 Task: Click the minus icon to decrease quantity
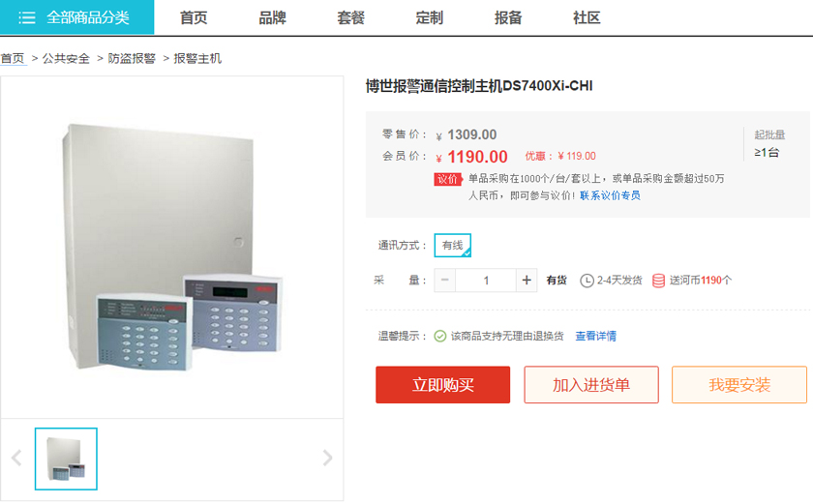click(x=445, y=281)
